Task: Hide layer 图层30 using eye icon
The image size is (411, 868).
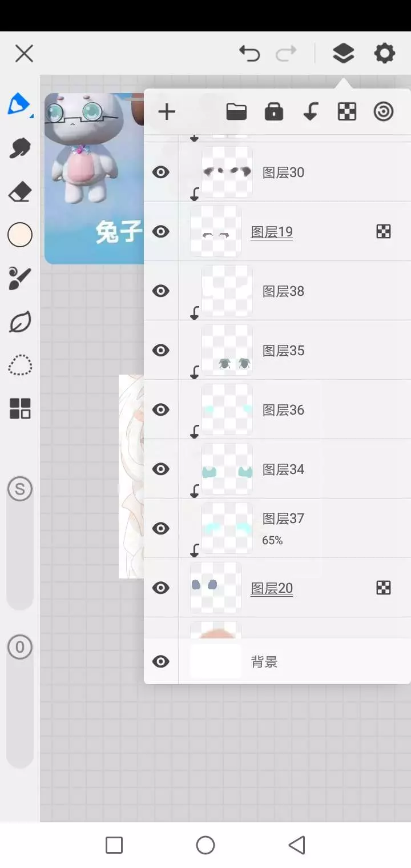Action: point(161,172)
